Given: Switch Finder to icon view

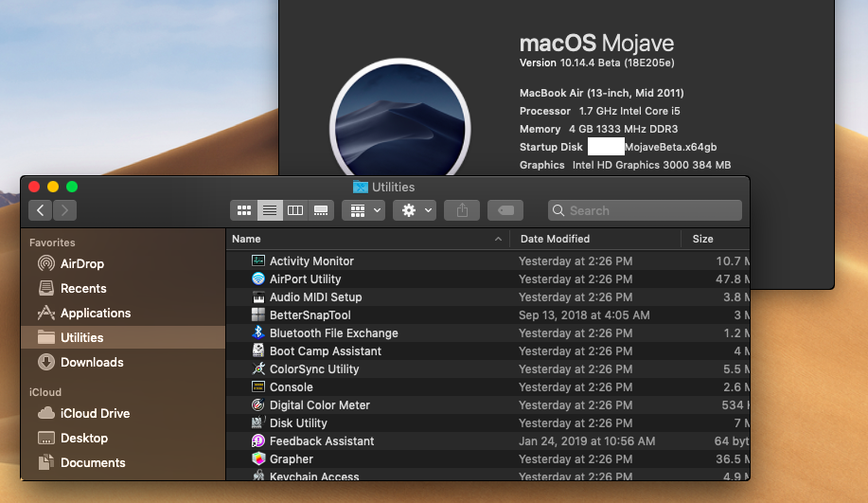Looking at the screenshot, I should [x=244, y=210].
